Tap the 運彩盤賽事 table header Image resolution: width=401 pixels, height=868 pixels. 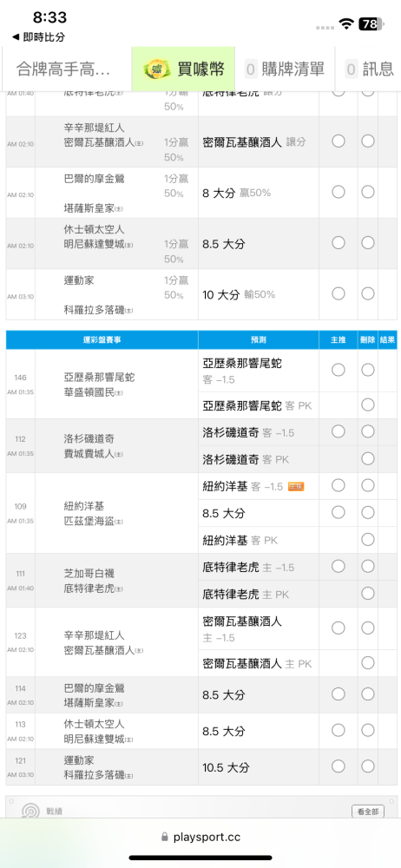102,340
